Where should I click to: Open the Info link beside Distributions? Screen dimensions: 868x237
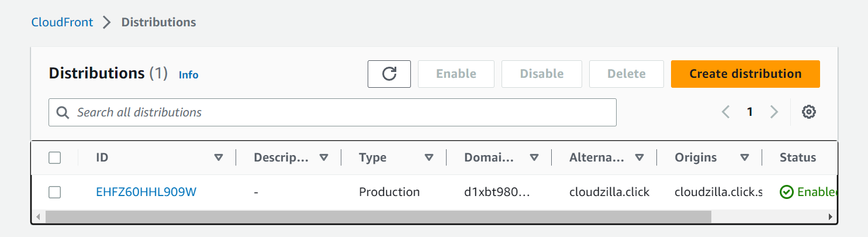(188, 75)
